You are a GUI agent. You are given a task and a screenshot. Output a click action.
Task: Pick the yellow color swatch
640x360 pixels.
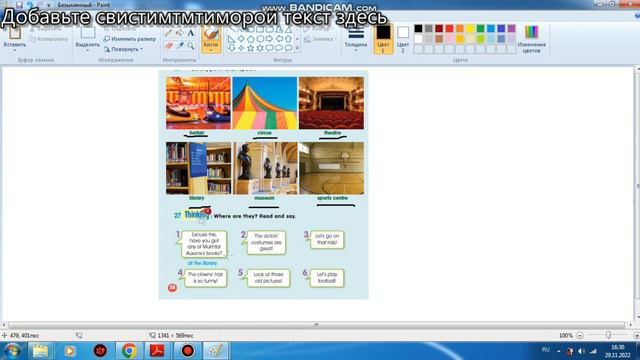point(470,29)
